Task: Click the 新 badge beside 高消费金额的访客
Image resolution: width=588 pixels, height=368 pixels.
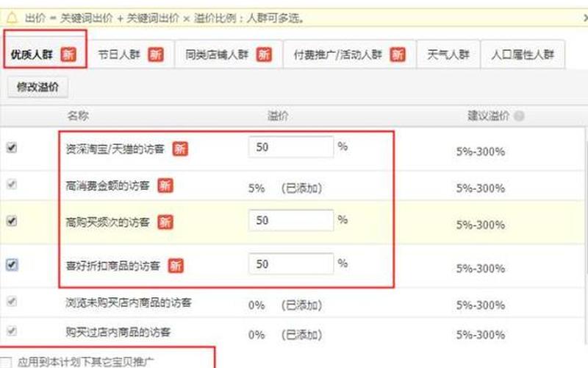Action: pyautogui.click(x=165, y=185)
